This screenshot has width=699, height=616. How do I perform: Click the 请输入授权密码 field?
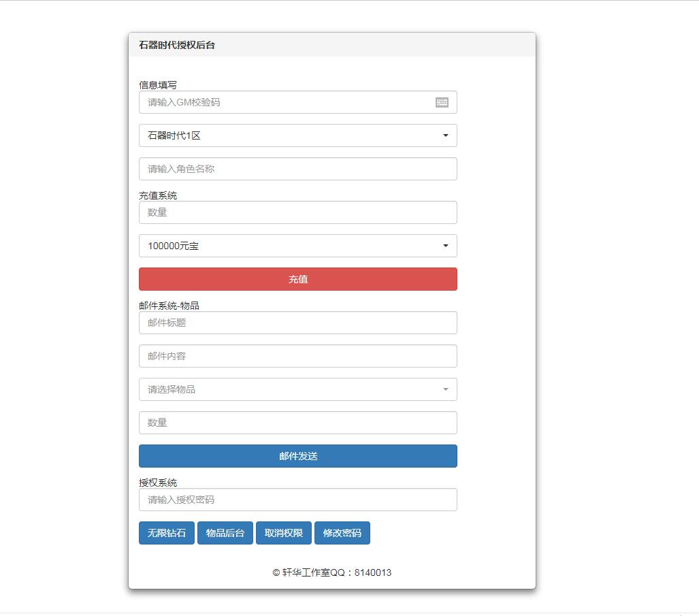pos(297,500)
